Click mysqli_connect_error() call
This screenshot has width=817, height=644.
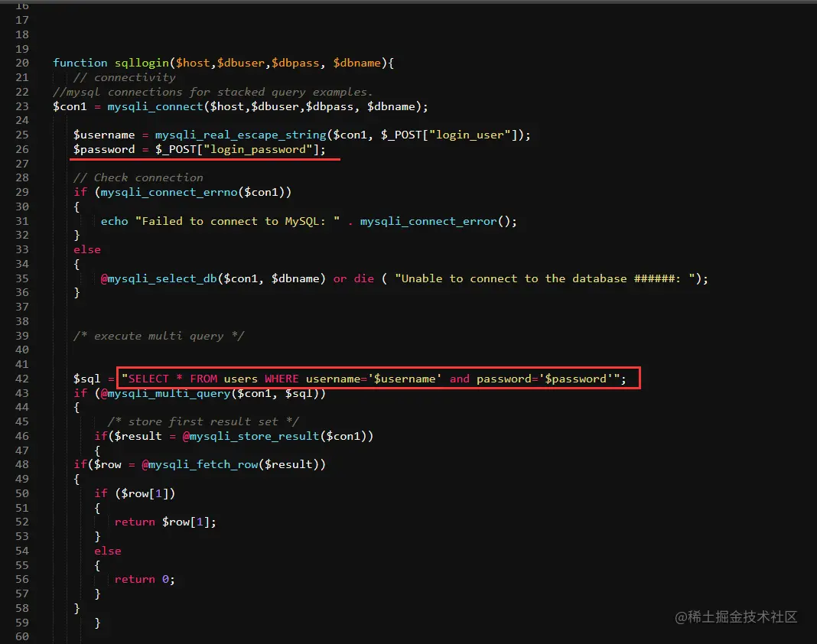pos(438,222)
